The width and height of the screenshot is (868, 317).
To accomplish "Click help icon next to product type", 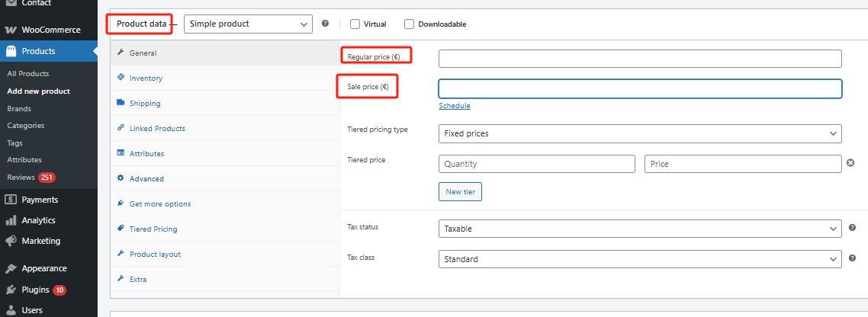I will tap(326, 24).
